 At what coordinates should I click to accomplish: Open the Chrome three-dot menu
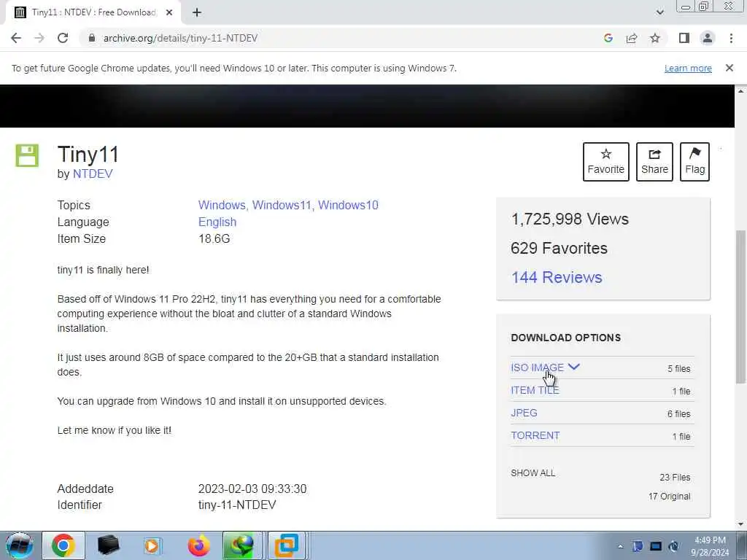(731, 38)
